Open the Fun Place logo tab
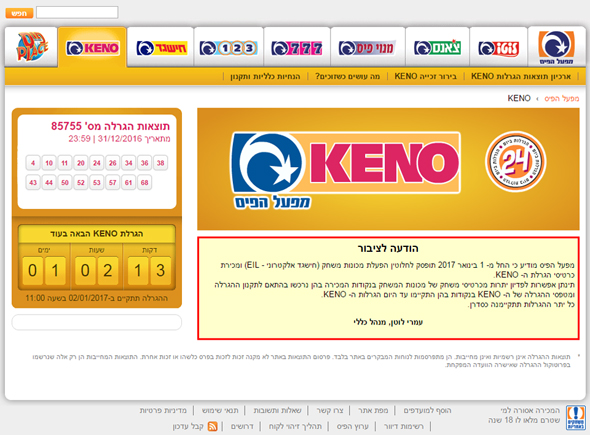 pyautogui.click(x=31, y=47)
